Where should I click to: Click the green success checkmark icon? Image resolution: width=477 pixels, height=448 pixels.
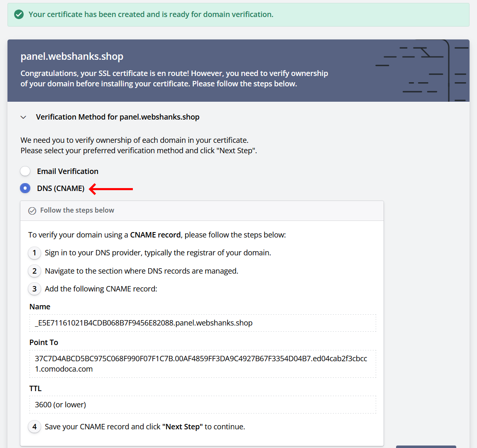tap(19, 14)
